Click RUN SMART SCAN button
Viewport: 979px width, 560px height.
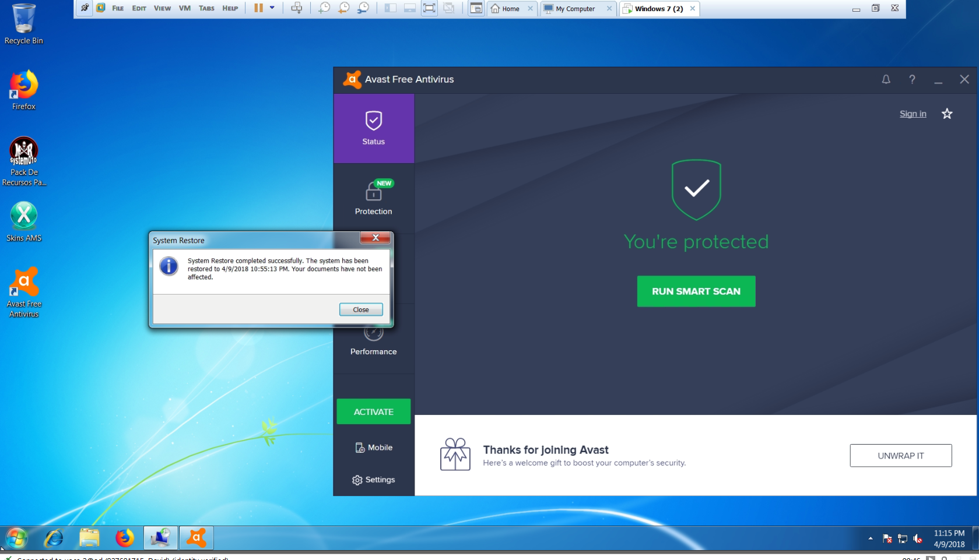pos(696,291)
